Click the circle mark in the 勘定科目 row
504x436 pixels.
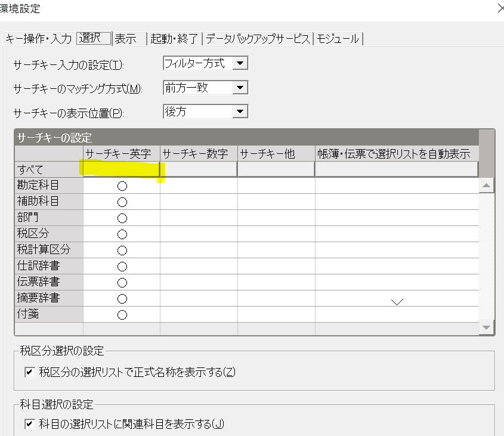click(x=122, y=186)
